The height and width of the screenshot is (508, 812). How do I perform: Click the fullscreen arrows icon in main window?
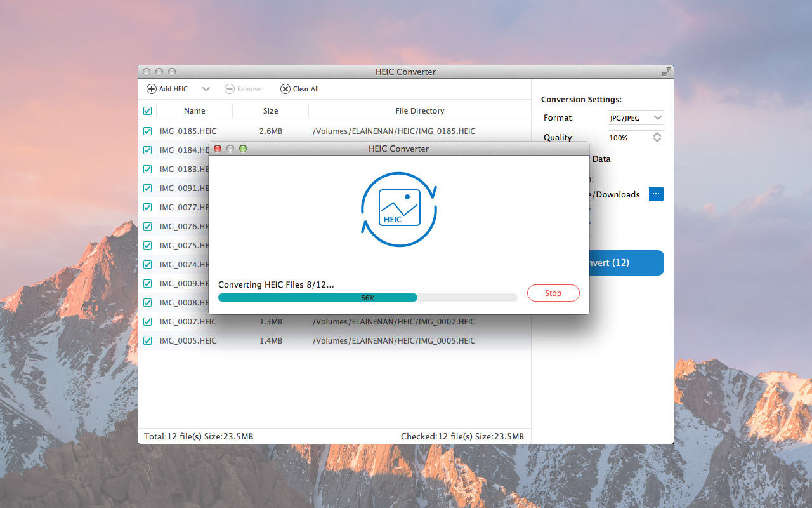[666, 72]
